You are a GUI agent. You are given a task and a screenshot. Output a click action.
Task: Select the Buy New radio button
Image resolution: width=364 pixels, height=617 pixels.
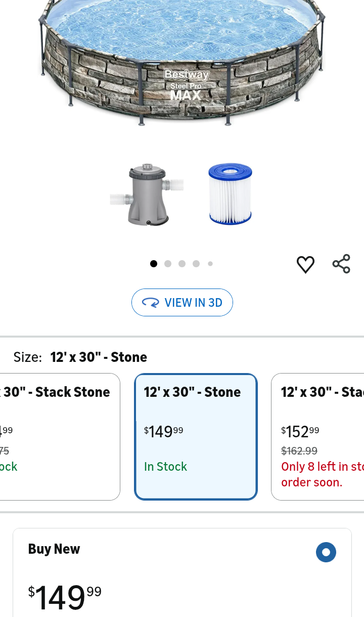pos(326,552)
